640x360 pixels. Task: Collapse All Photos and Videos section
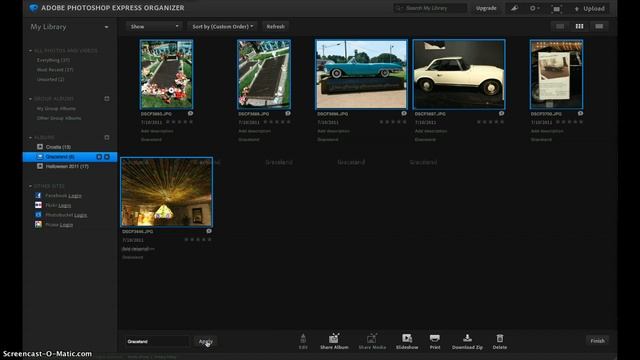pos(30,51)
